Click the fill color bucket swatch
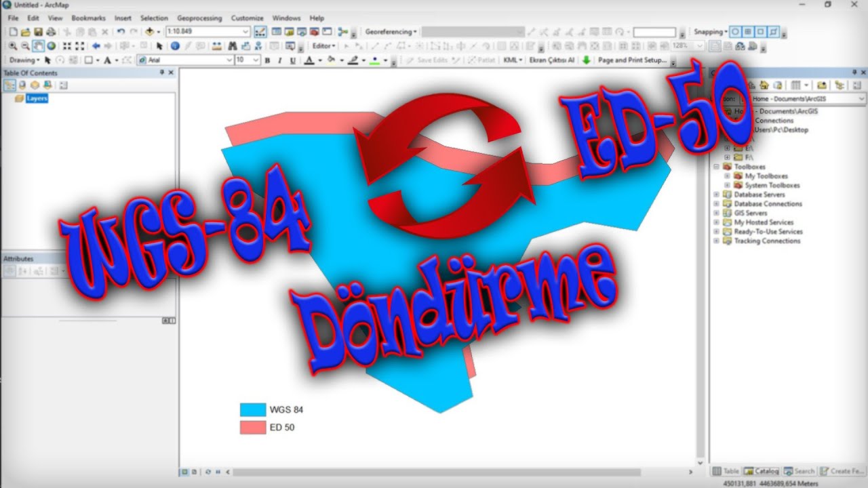Screen dimensions: 868x488 (x=331, y=60)
